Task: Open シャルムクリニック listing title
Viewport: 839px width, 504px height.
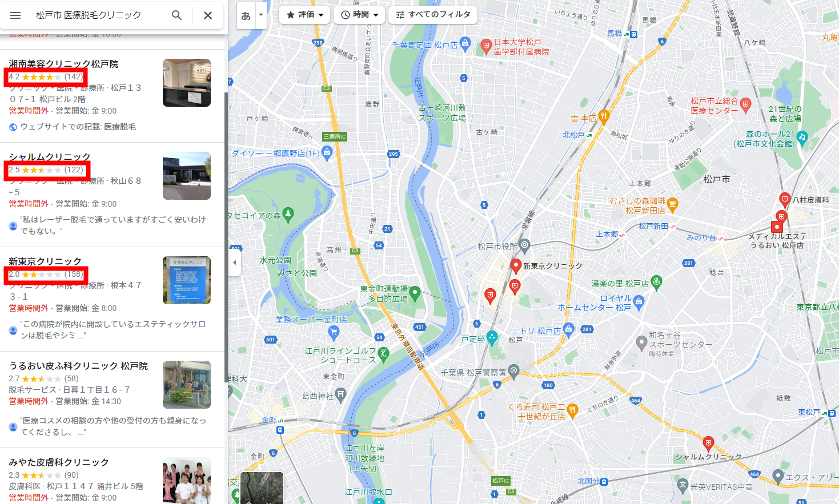Action: click(50, 156)
